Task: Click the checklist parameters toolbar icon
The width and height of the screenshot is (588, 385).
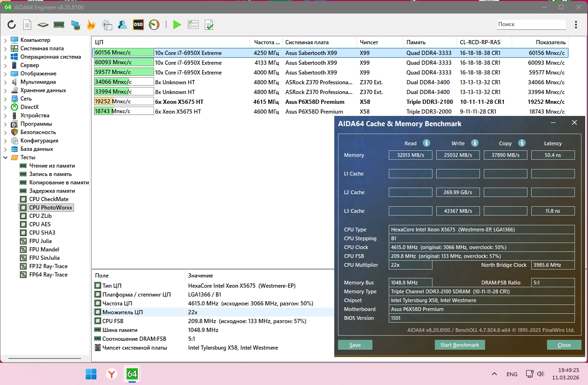Action: pos(193,25)
